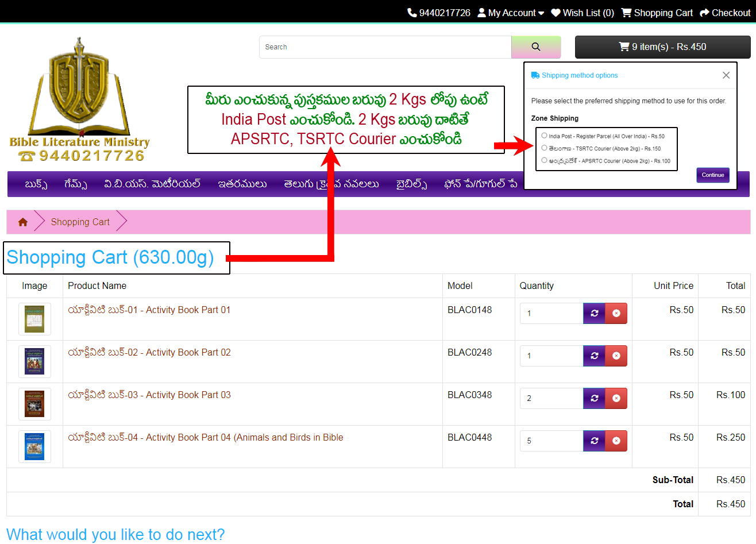Screen dimensions: 756x544
Task: Click the Sub-Total label
Action: pyautogui.click(x=673, y=480)
